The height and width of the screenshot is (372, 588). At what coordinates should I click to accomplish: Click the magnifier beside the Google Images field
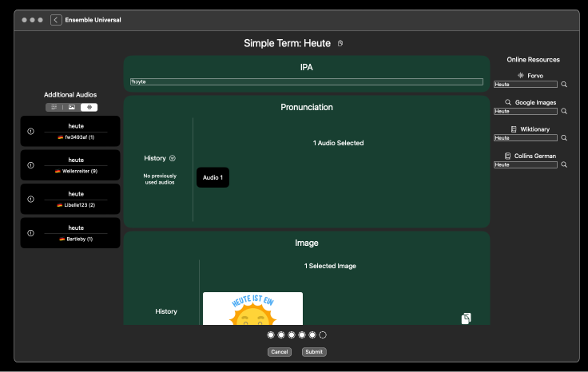(563, 111)
